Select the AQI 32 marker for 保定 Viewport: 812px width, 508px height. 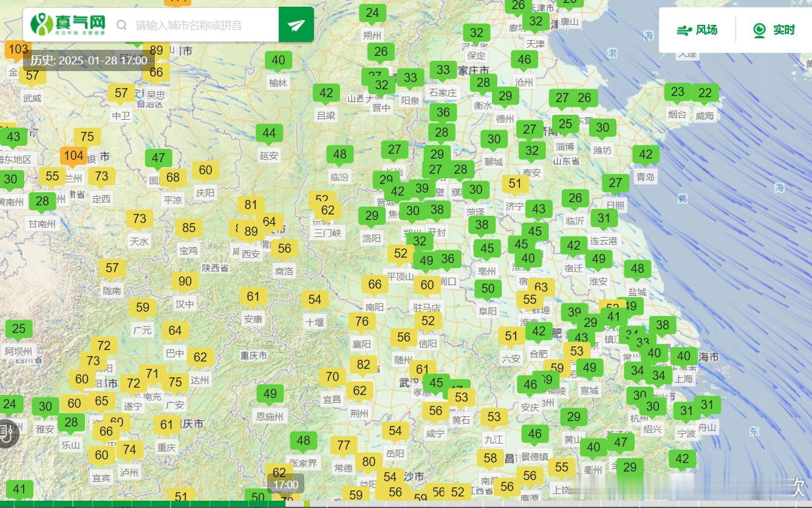[x=477, y=33]
